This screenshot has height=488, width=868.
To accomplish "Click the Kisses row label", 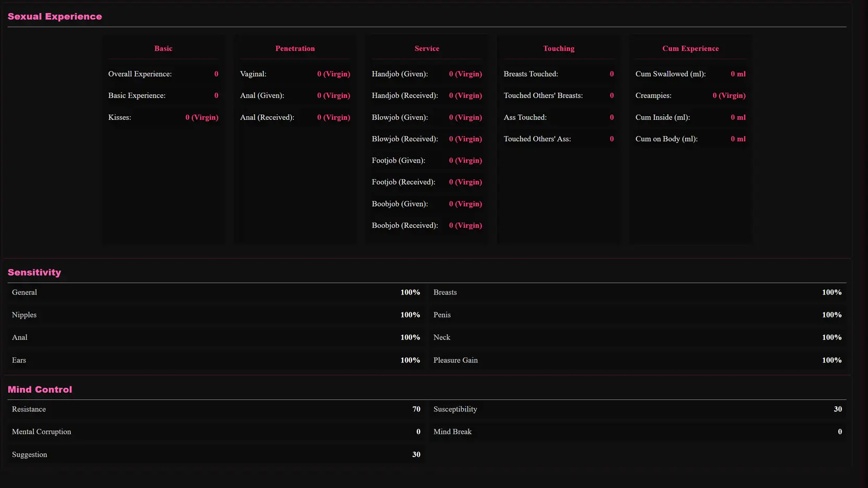I will [x=120, y=117].
